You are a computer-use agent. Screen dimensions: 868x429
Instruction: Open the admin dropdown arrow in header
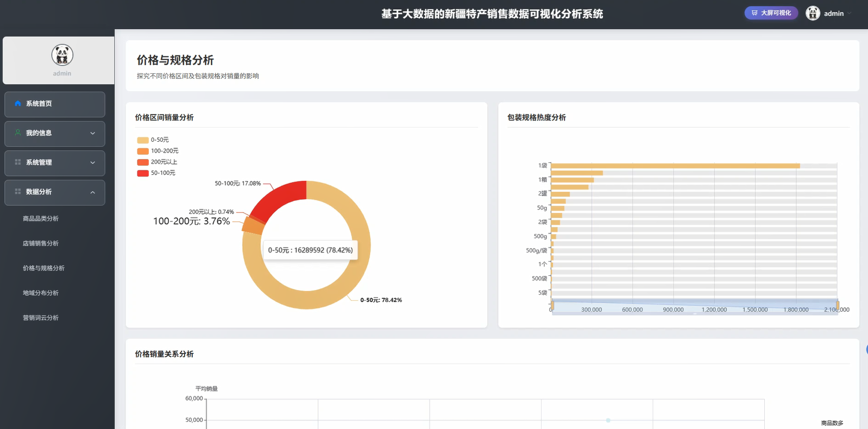click(850, 13)
